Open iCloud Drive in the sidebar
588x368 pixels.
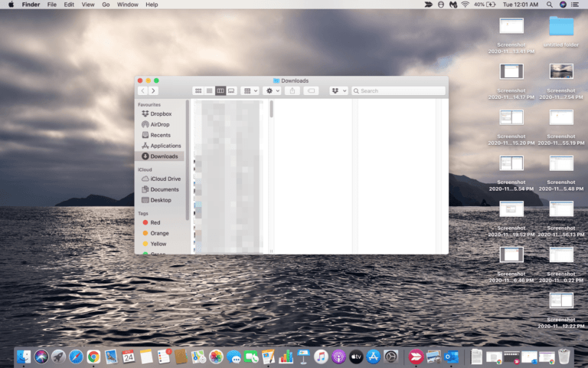tap(165, 179)
